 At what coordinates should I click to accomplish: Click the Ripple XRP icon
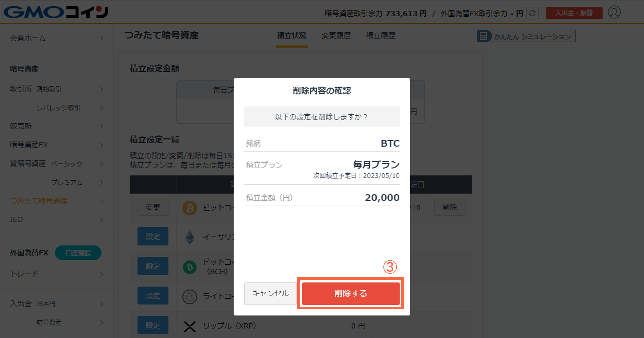(x=190, y=326)
